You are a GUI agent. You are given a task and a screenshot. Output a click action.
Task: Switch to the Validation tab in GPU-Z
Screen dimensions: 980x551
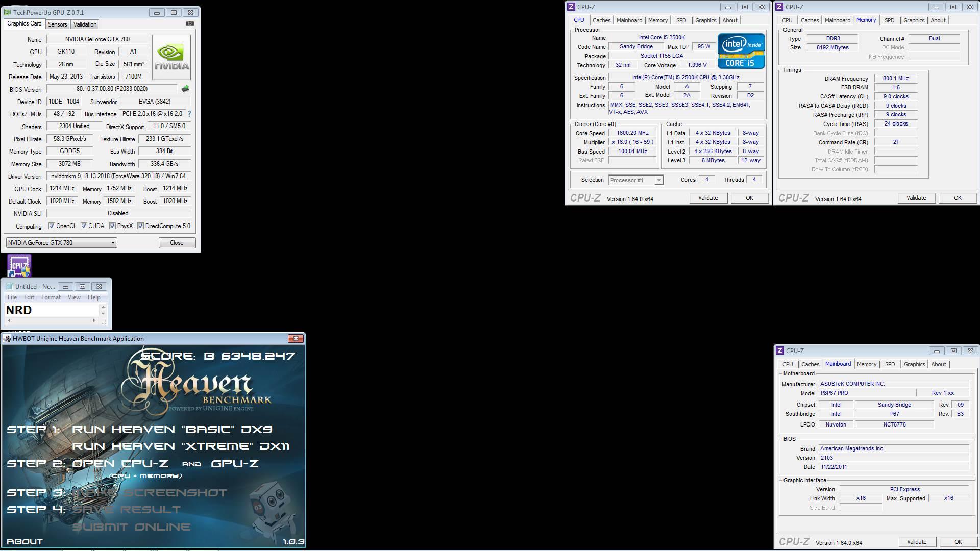pos(85,24)
